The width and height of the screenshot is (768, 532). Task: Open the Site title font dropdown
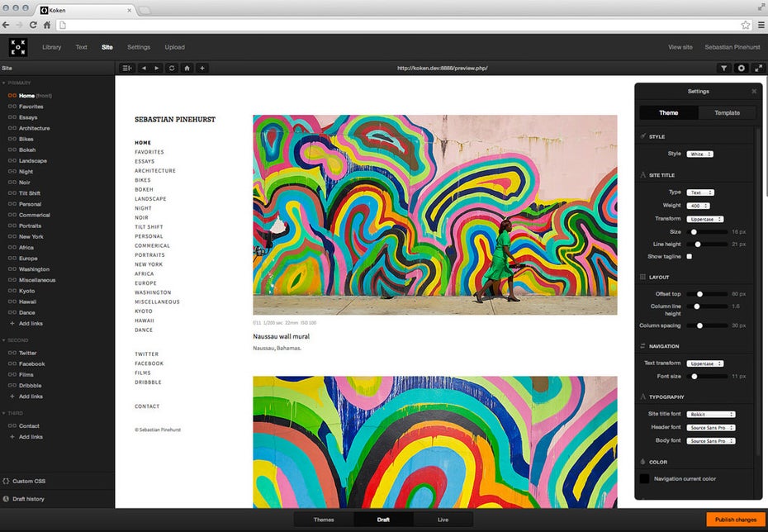(x=711, y=414)
